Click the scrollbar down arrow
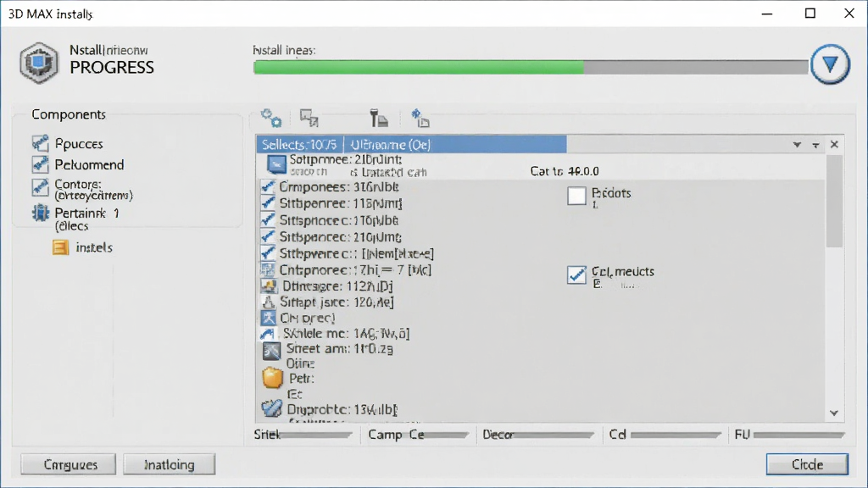 (x=834, y=413)
